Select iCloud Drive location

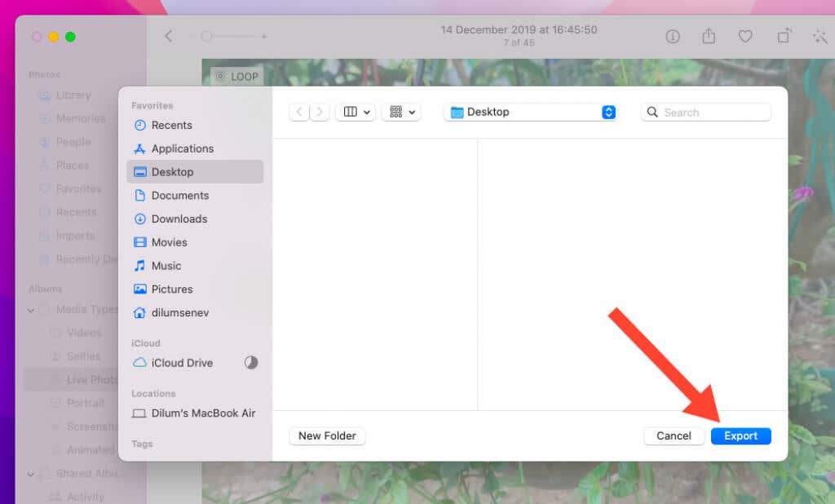[x=195, y=363]
